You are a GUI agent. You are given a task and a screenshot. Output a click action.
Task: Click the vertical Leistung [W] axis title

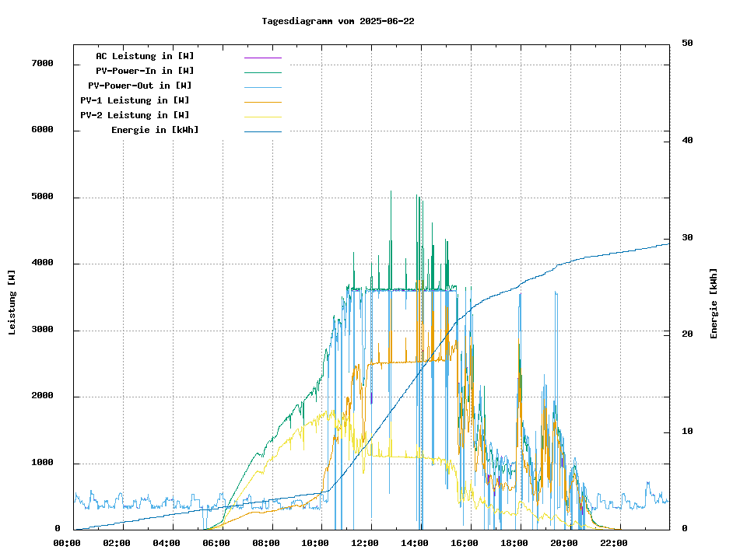12,303
